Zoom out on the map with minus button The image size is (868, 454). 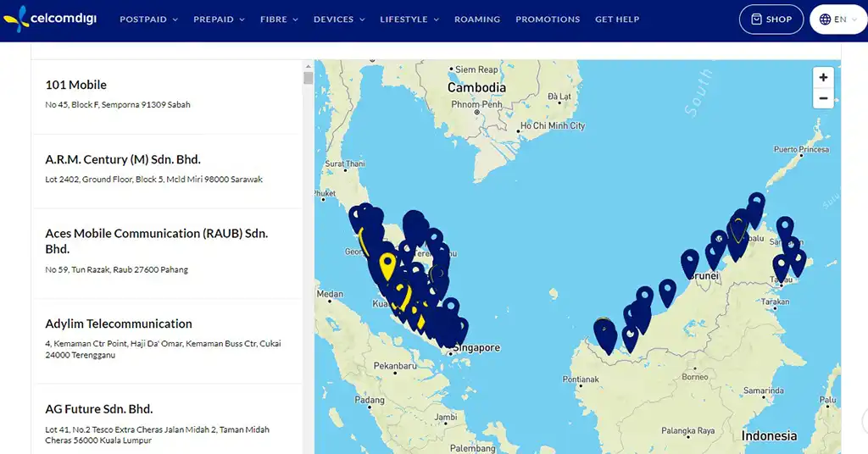(823, 98)
